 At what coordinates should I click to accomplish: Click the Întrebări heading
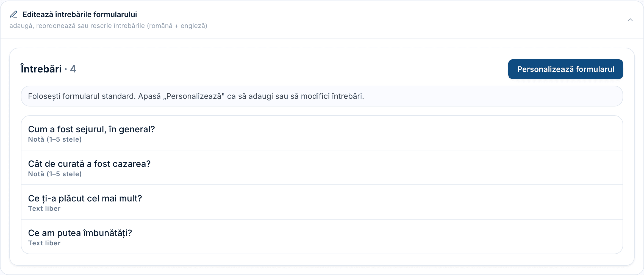click(x=41, y=69)
